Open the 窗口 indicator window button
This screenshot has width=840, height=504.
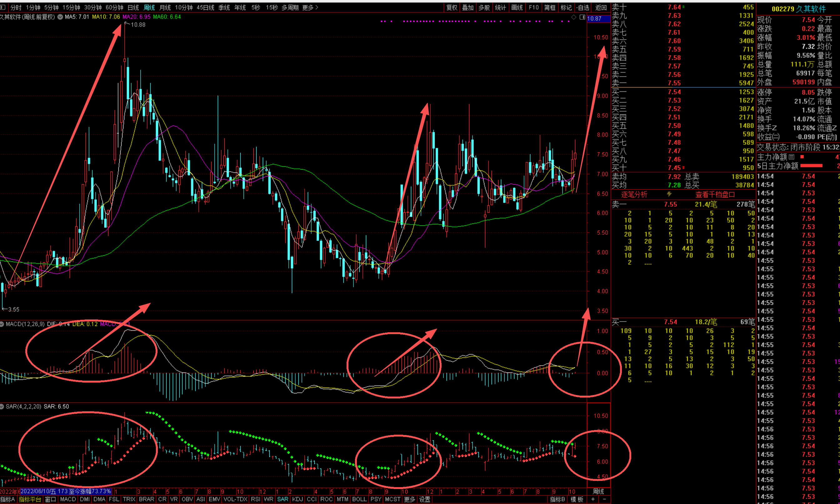tap(50, 499)
